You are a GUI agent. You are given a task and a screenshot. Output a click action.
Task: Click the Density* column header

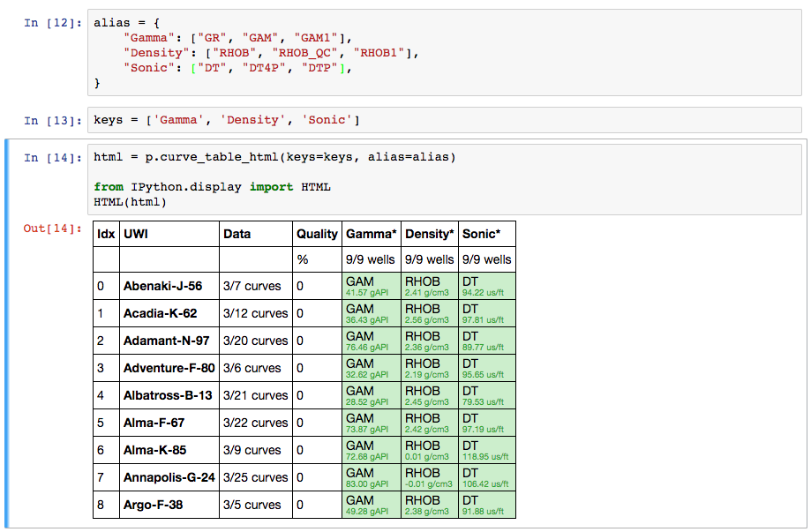[429, 234]
